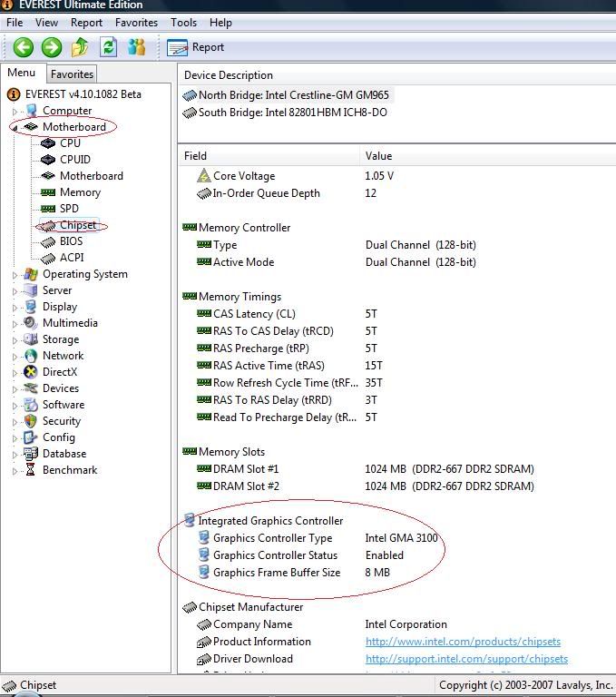The image size is (616, 697).
Task: Switch to the Favorites tab
Action: (72, 74)
